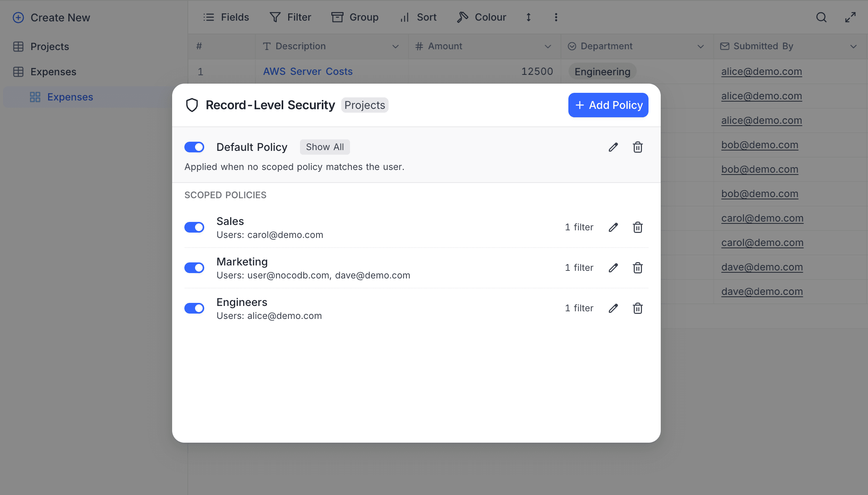This screenshot has width=868, height=495.
Task: Open the Colour settings
Action: (463, 17)
